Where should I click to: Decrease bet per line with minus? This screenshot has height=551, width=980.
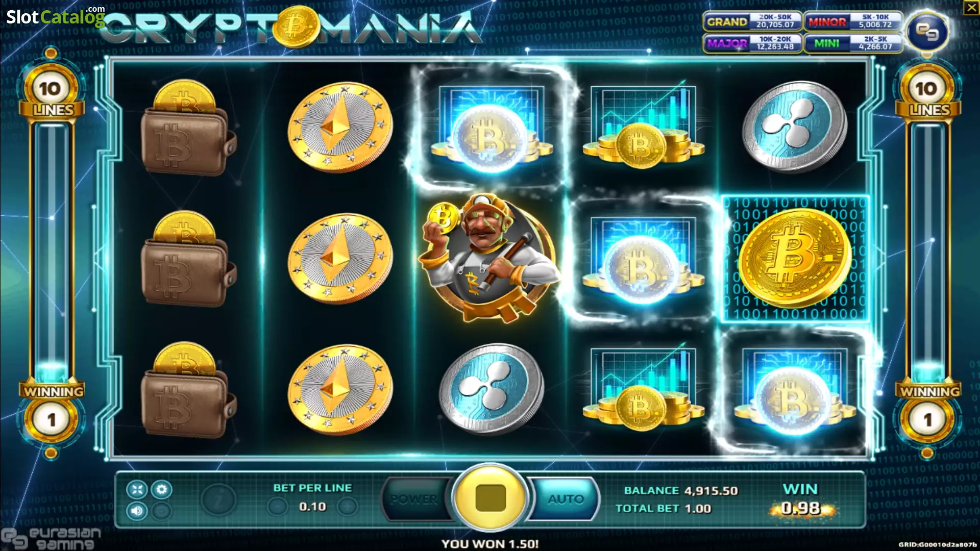277,507
